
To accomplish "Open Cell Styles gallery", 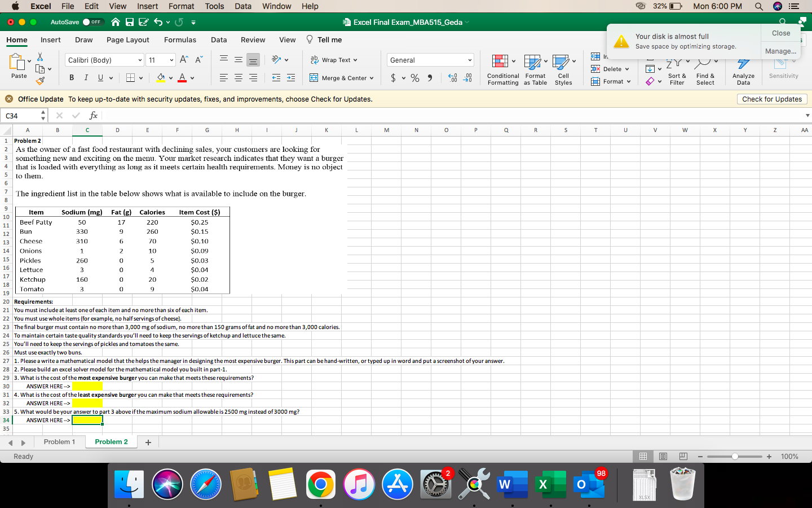I will 563,70.
